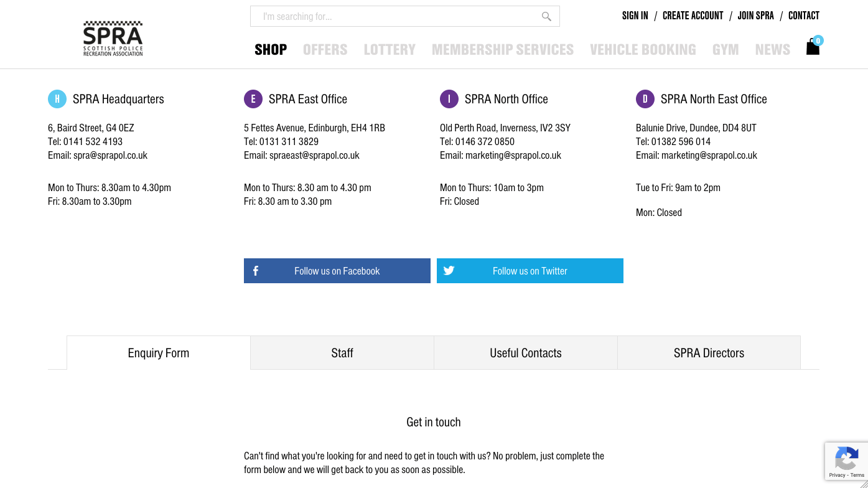Click the Headquarters 'H' marker icon
This screenshot has width=868, height=488.
click(57, 99)
